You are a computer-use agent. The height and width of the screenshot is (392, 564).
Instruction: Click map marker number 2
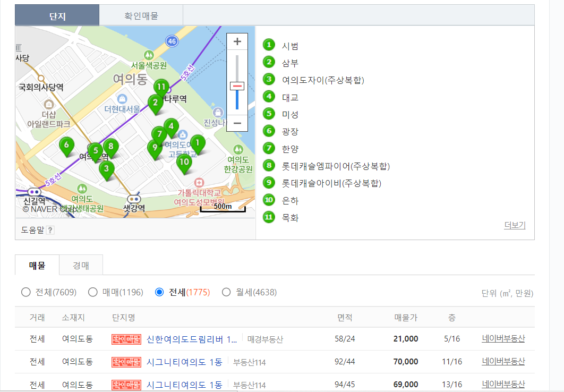pyautogui.click(x=156, y=103)
